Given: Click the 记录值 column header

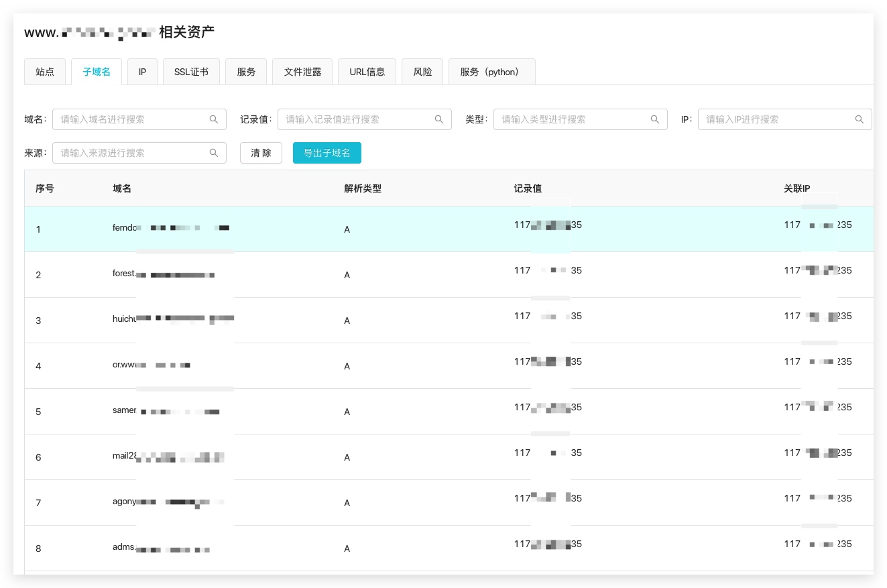Looking at the screenshot, I should [528, 188].
